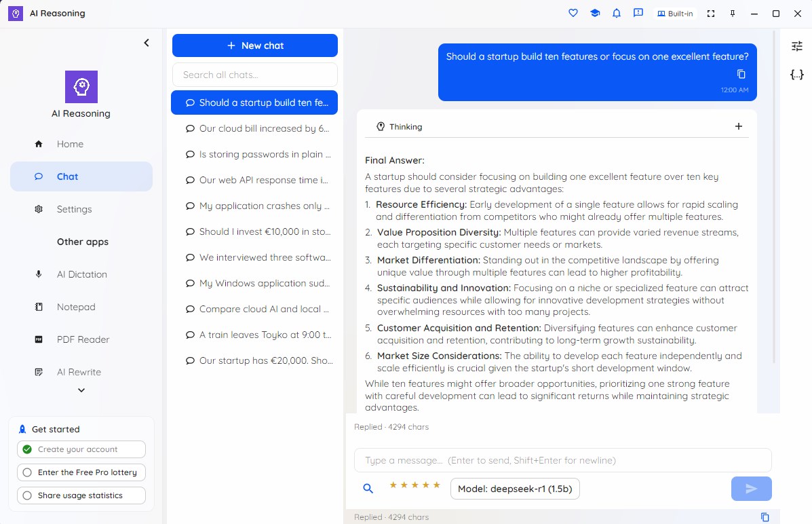
Task: Expand more apps chevron below AI Rewrite
Action: [x=81, y=390]
